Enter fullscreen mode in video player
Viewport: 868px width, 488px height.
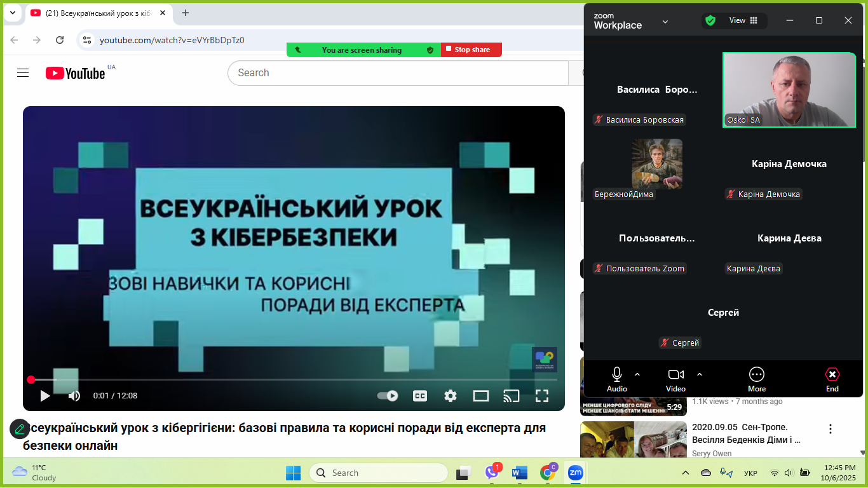pyautogui.click(x=541, y=396)
